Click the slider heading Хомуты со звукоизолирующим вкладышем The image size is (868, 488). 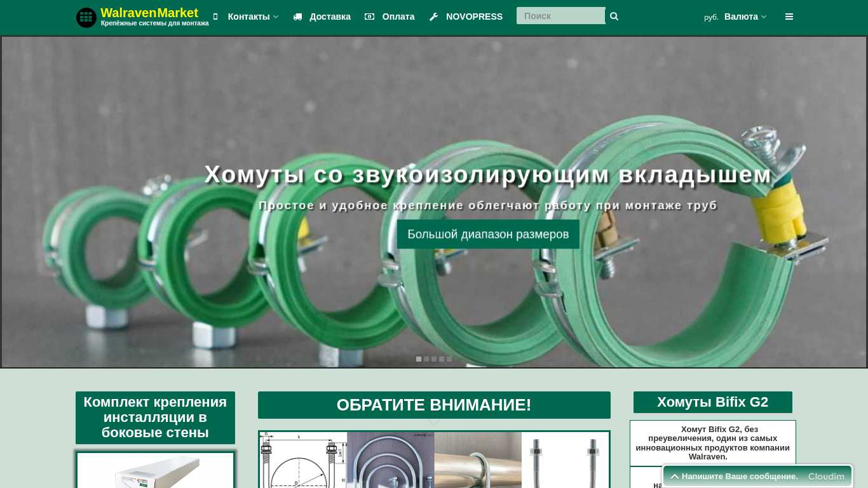[488, 175]
